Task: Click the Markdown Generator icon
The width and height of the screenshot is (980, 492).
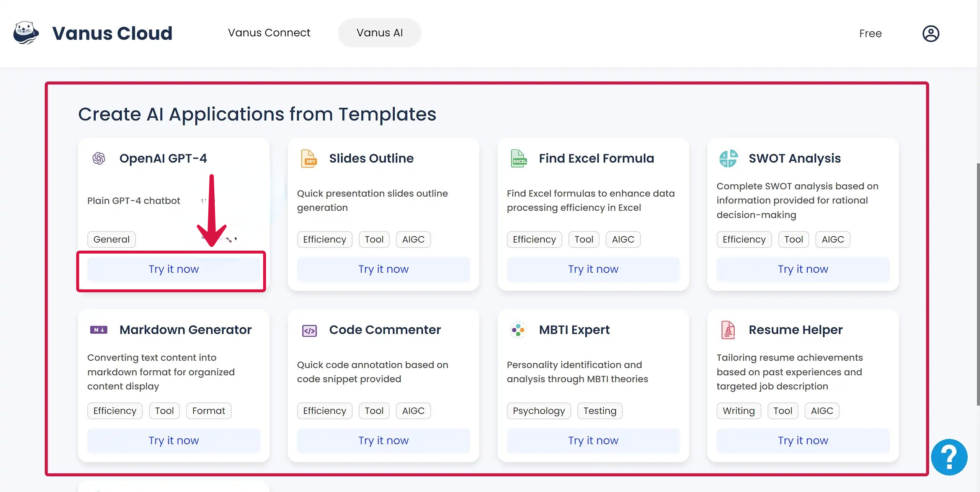Action: tap(99, 330)
